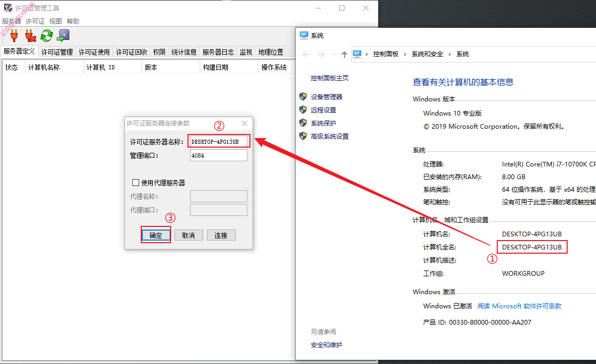Open the 视图 menu

click(x=56, y=22)
